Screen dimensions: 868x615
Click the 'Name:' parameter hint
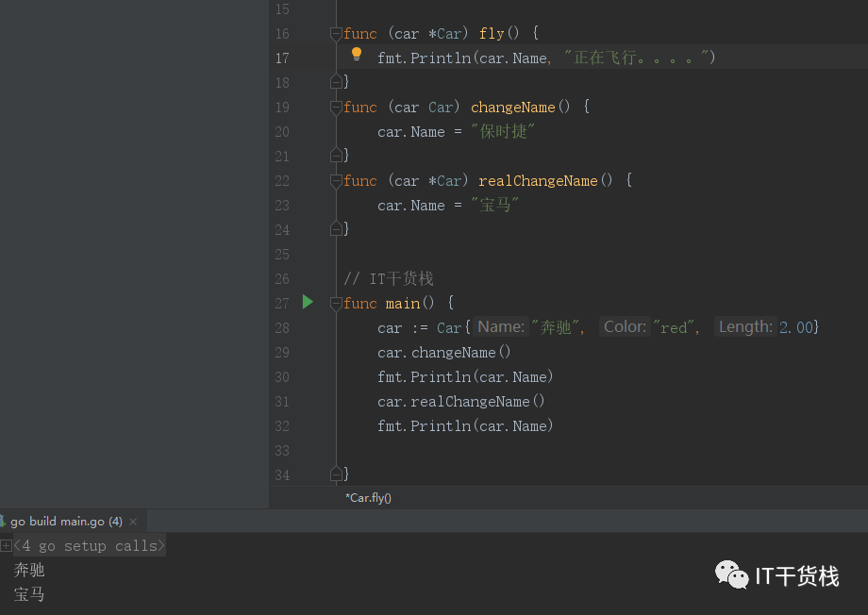tap(501, 326)
